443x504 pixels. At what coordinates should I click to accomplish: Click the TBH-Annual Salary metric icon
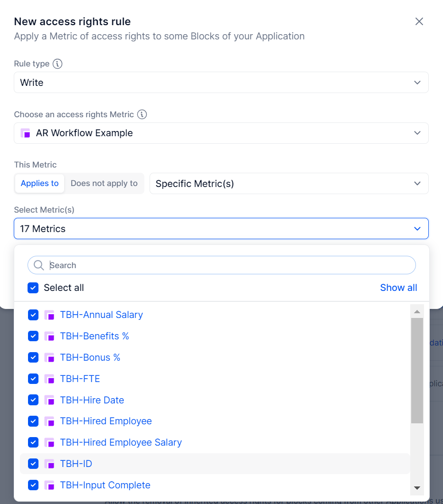(x=49, y=315)
